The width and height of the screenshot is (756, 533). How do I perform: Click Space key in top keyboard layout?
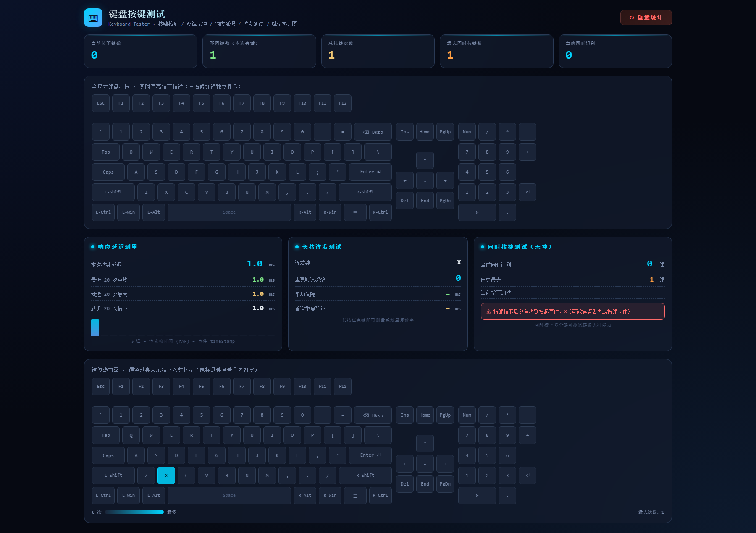coord(229,212)
